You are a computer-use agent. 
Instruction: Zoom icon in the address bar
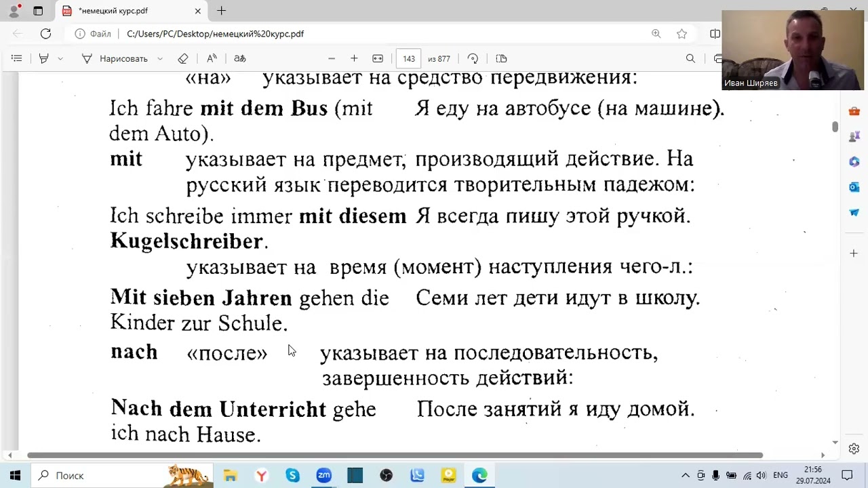656,33
